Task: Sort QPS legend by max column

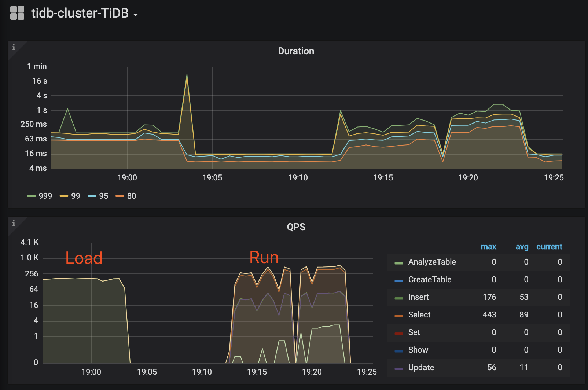Action: tap(488, 247)
